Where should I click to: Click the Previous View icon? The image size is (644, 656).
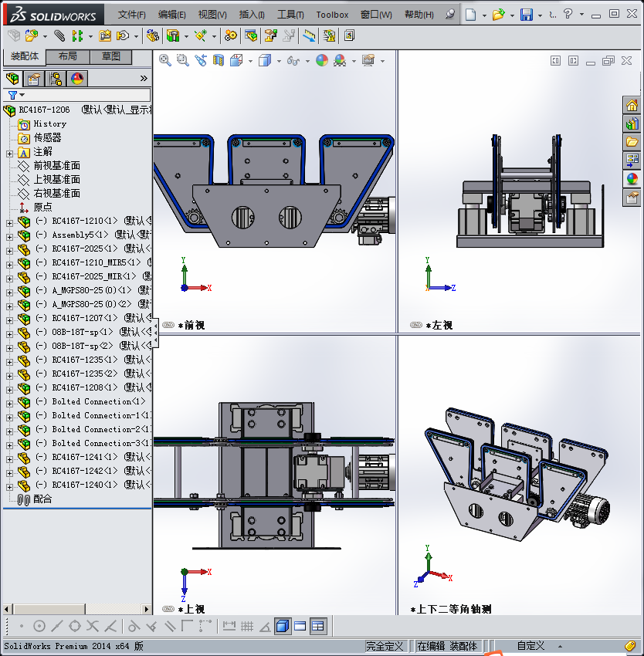[201, 61]
